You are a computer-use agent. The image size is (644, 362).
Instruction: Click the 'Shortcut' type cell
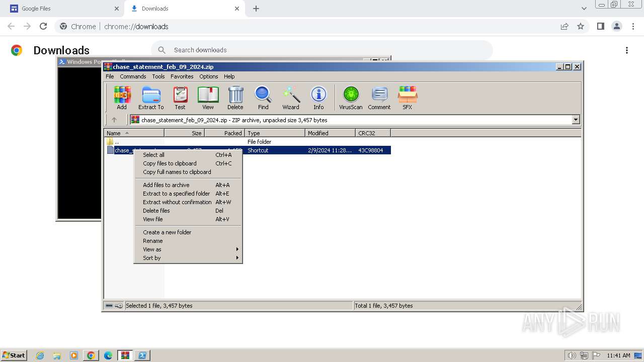[x=258, y=150]
